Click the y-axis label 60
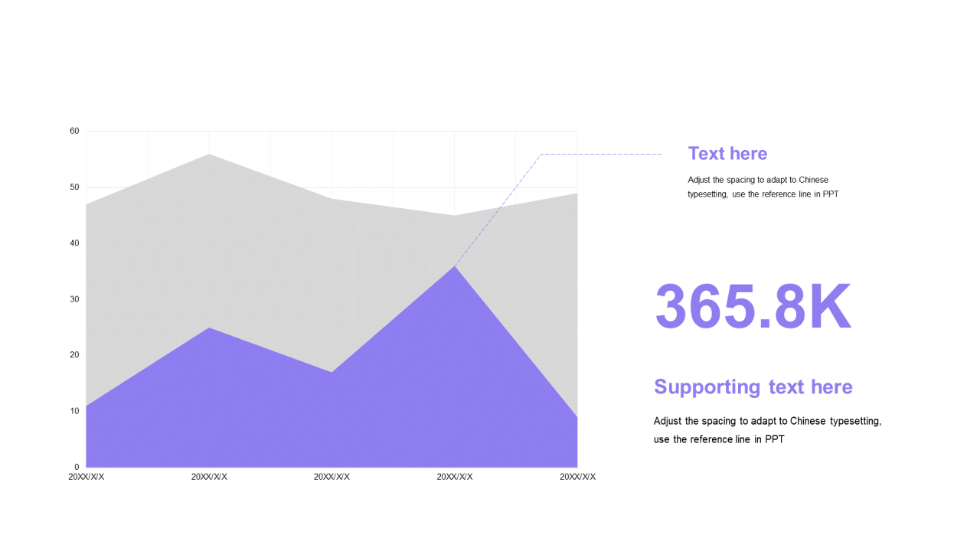This screenshot has width=980, height=551. pyautogui.click(x=74, y=132)
